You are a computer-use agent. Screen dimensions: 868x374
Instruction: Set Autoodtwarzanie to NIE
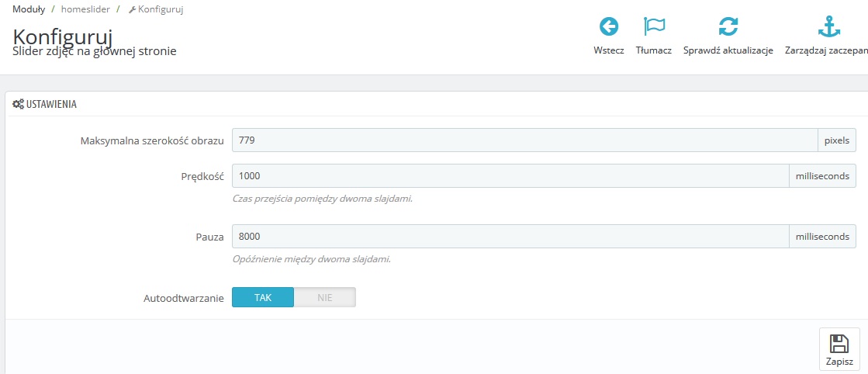(x=325, y=297)
